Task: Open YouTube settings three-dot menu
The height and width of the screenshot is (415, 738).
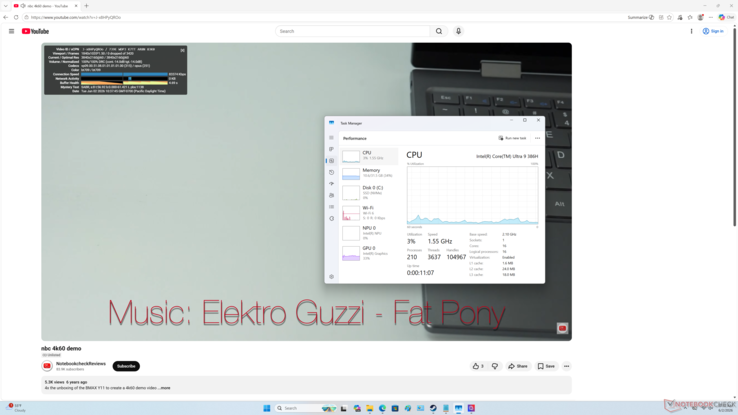Action: (691, 31)
